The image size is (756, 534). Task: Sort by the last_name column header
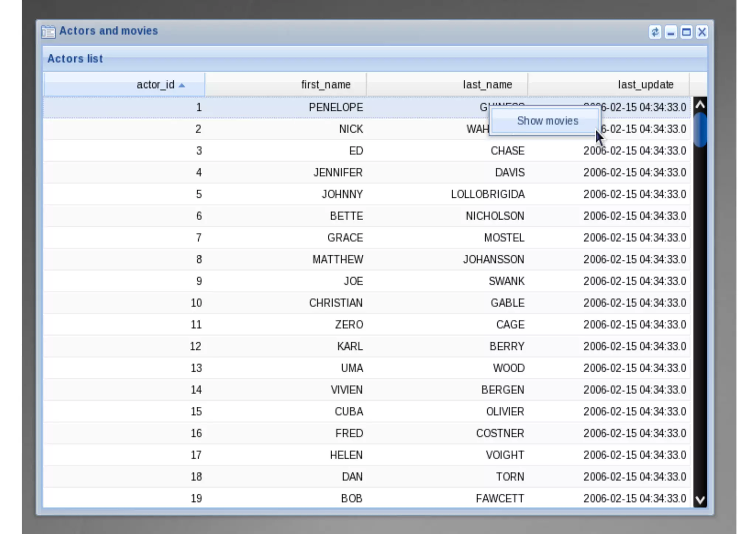coord(487,85)
